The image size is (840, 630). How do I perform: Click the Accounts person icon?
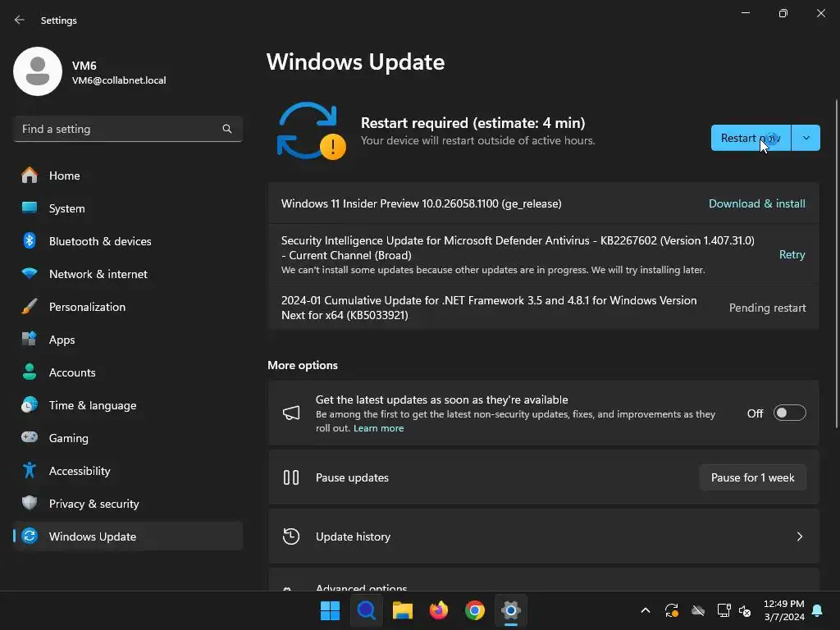(x=30, y=372)
